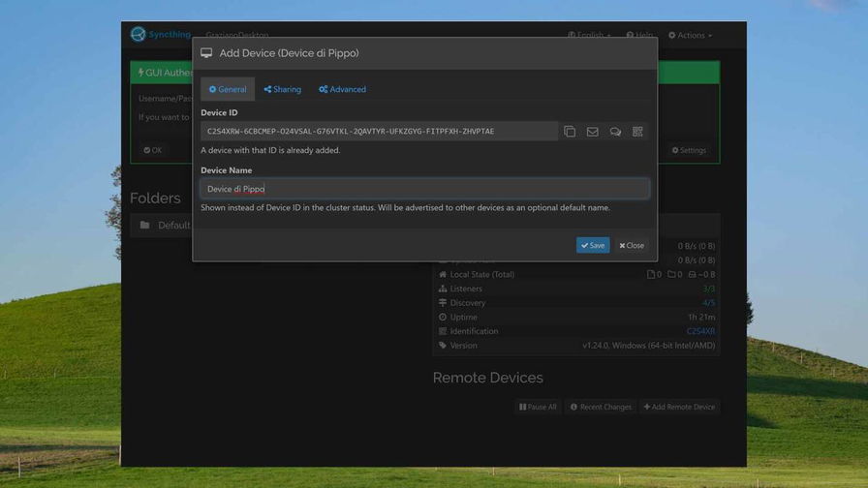Switch to the General tab
The height and width of the screenshot is (488, 868).
[x=228, y=89]
